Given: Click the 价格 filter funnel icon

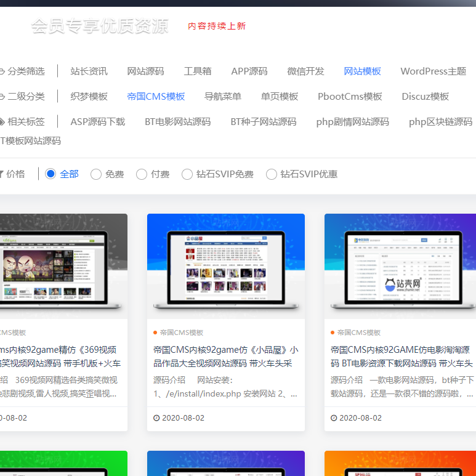Looking at the screenshot, I should click(x=1, y=174).
